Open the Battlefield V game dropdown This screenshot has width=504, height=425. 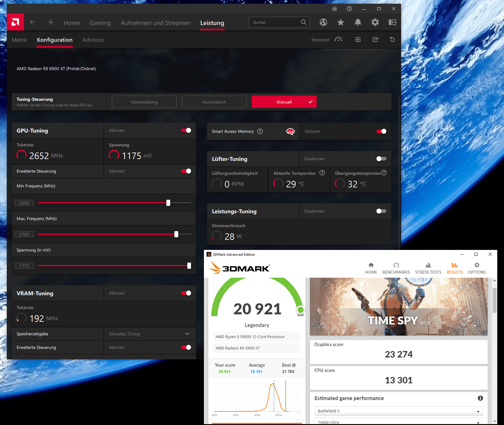tap(399, 411)
